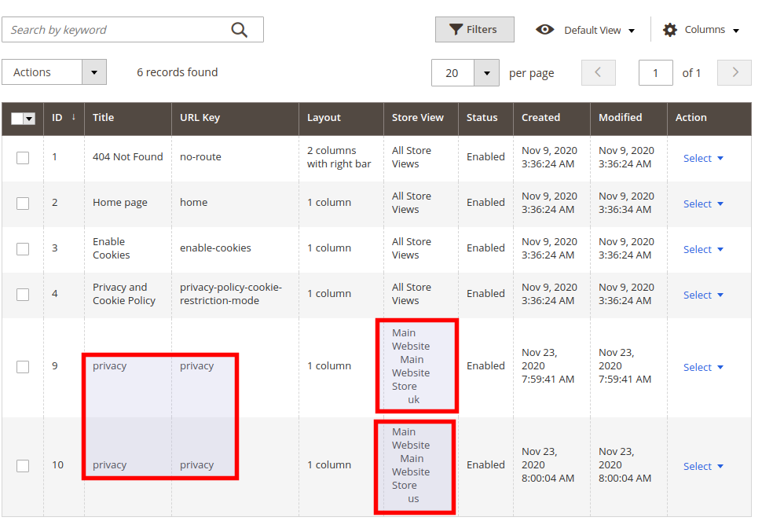Check the checkbox for the Enable Cookies row
This screenshot has height=532, width=773.
tap(23, 248)
